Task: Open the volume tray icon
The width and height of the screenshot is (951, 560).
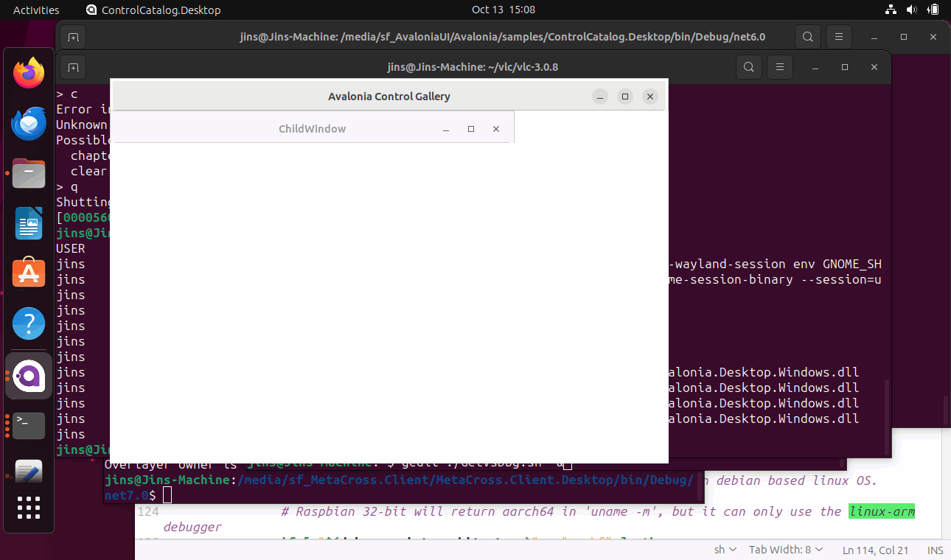Action: point(911,10)
